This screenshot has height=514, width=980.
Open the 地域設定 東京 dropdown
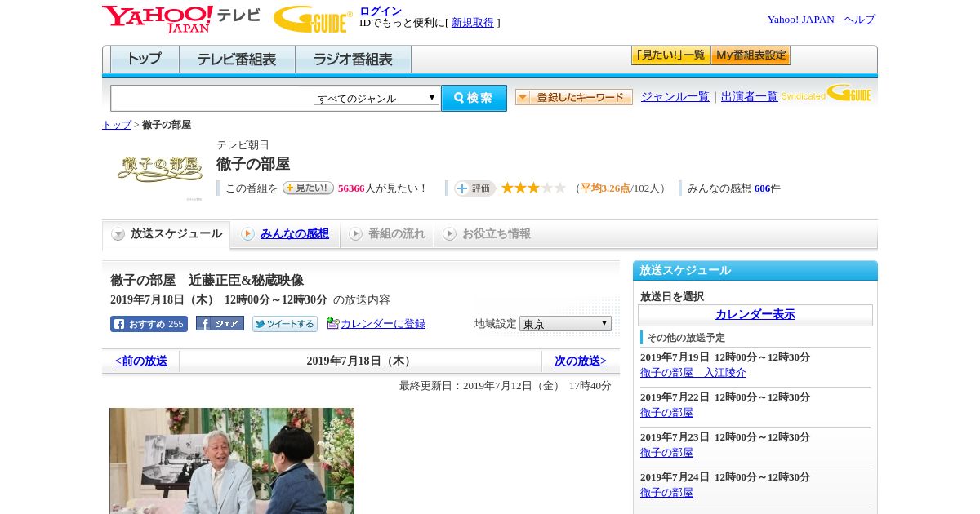pyautogui.click(x=565, y=324)
